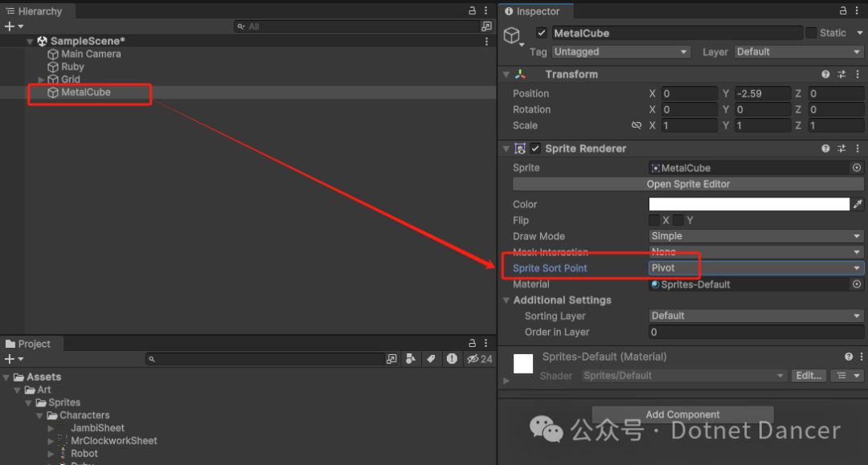Image resolution: width=868 pixels, height=465 pixels.
Task: Click the Hierarchy add (+) dropdown button
Action: (14, 26)
